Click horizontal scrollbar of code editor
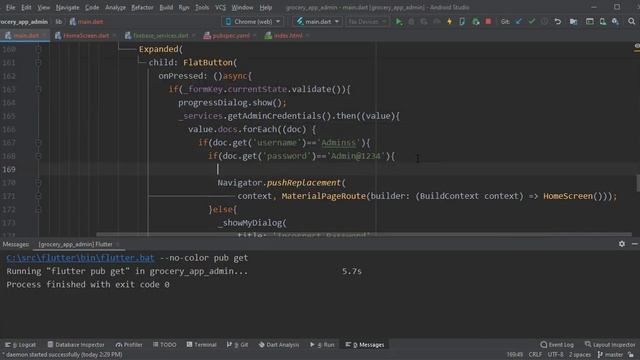640x360 pixels. [x=364, y=234]
